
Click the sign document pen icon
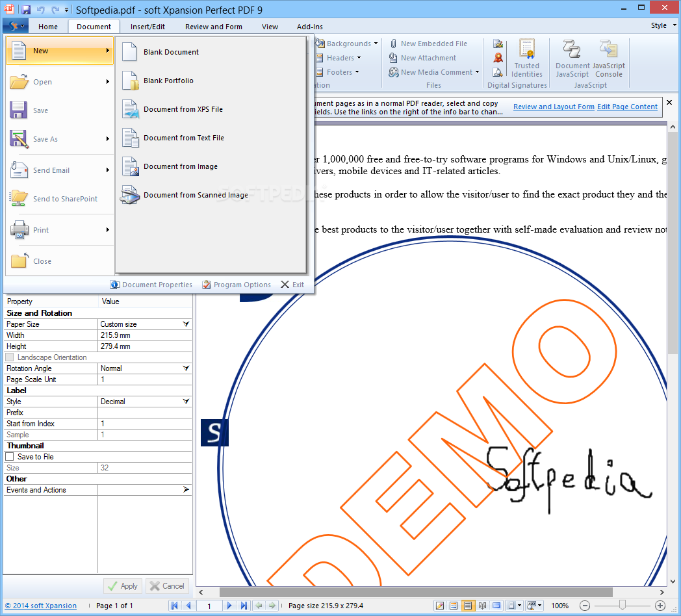pos(498,44)
